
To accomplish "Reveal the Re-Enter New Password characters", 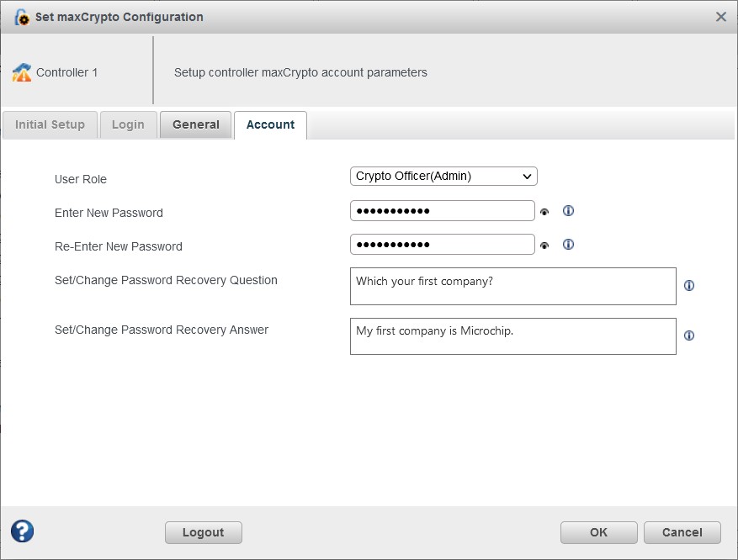I will [545, 246].
